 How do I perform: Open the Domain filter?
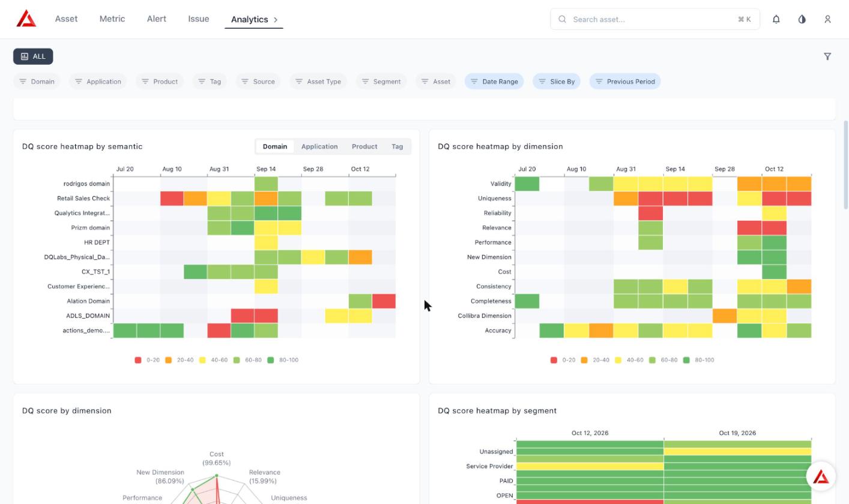(37, 82)
